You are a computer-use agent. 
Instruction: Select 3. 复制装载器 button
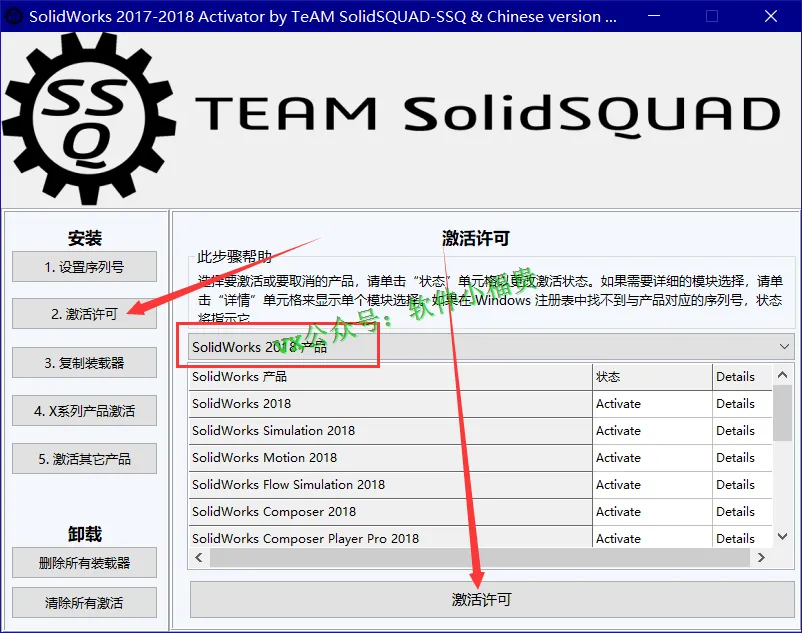click(84, 363)
